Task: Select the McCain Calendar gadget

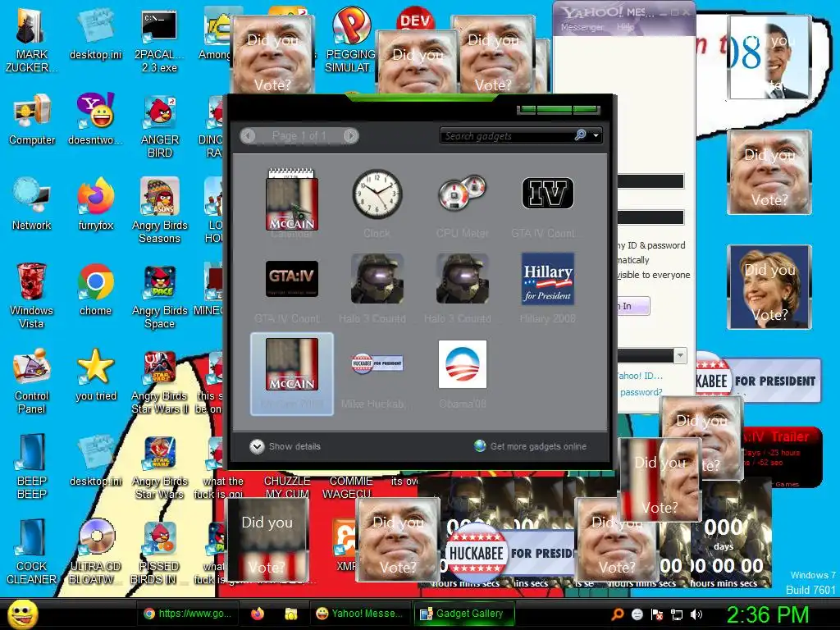Action: tap(292, 203)
